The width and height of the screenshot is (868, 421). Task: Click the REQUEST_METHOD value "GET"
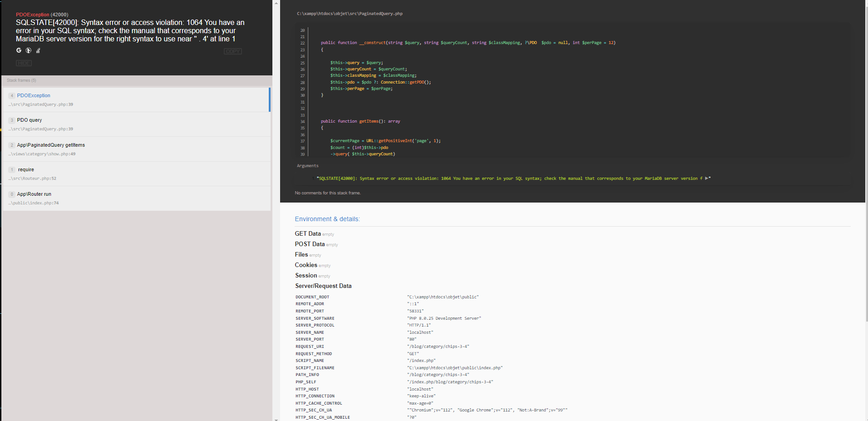[413, 354]
